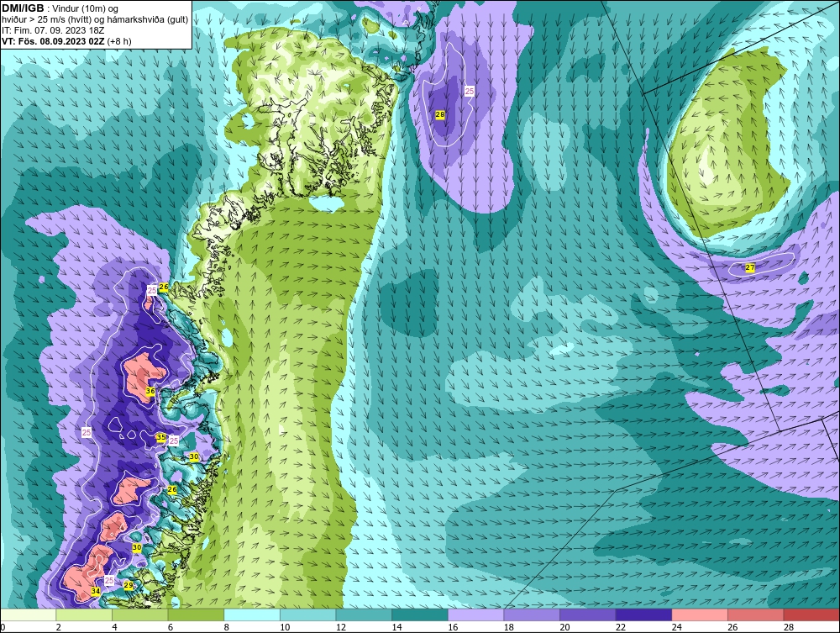
Task: Click the legend scale number 20
Action: pos(564,627)
